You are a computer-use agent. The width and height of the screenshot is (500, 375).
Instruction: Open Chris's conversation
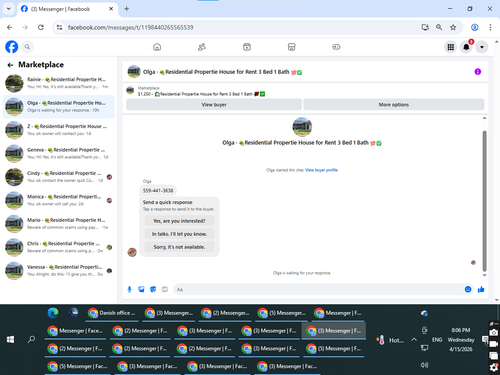coord(59,247)
